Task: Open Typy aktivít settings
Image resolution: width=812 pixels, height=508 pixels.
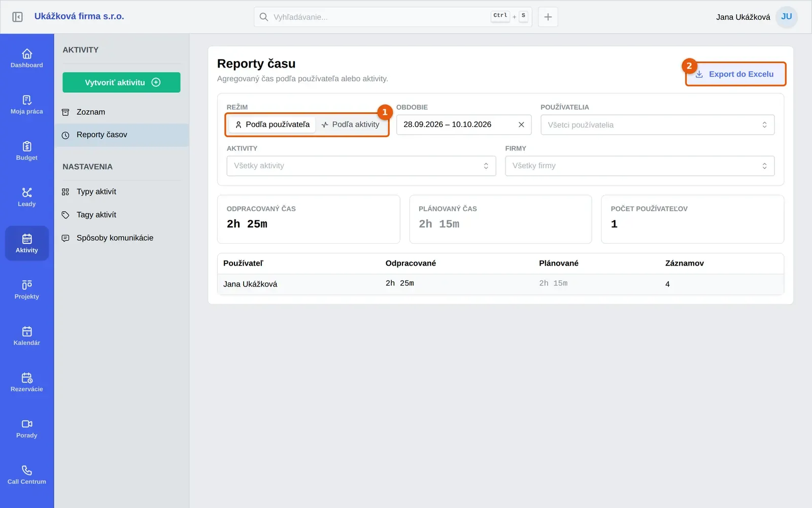Action: pyautogui.click(x=122, y=192)
